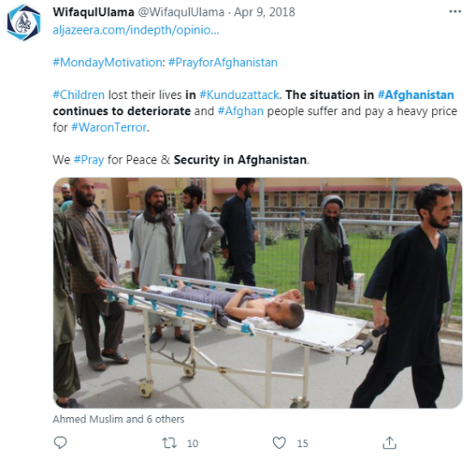The image size is (476, 461).
Task: Open the three-dot more options menu
Action: tap(455, 11)
